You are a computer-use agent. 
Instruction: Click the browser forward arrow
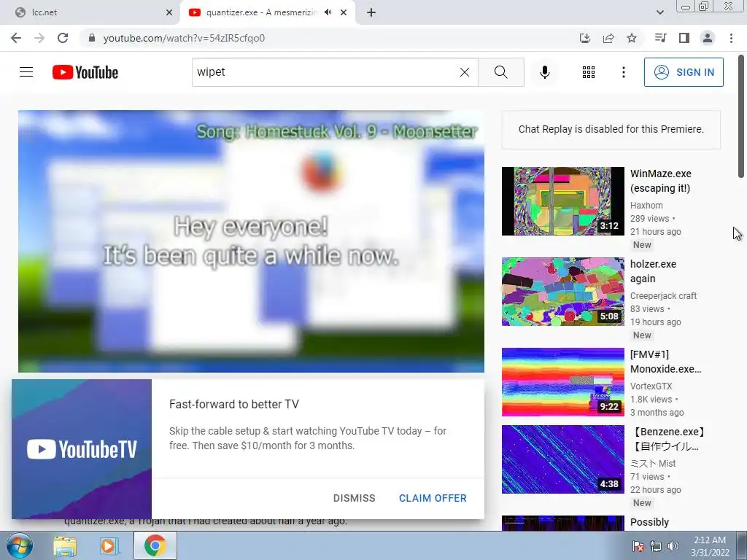coord(39,38)
